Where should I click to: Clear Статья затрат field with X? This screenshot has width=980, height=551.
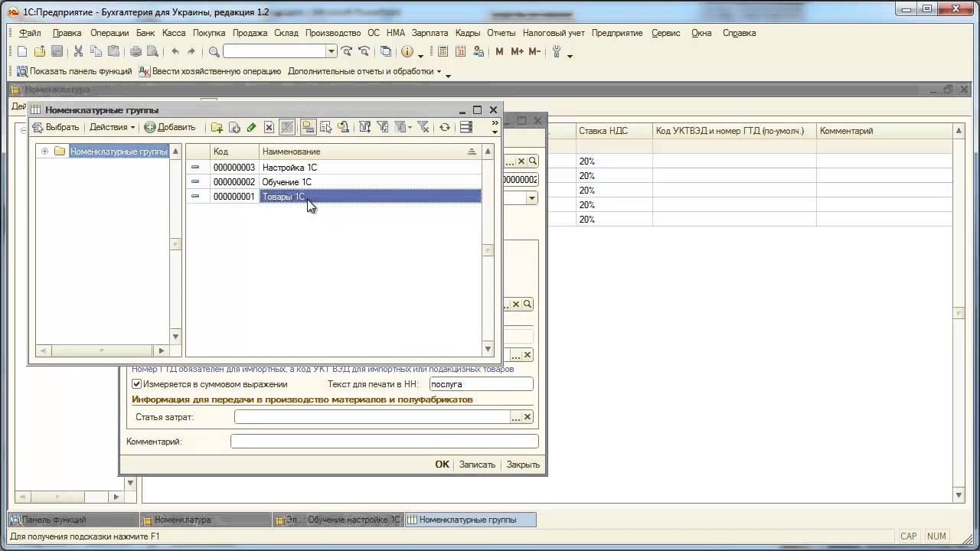pyautogui.click(x=528, y=417)
